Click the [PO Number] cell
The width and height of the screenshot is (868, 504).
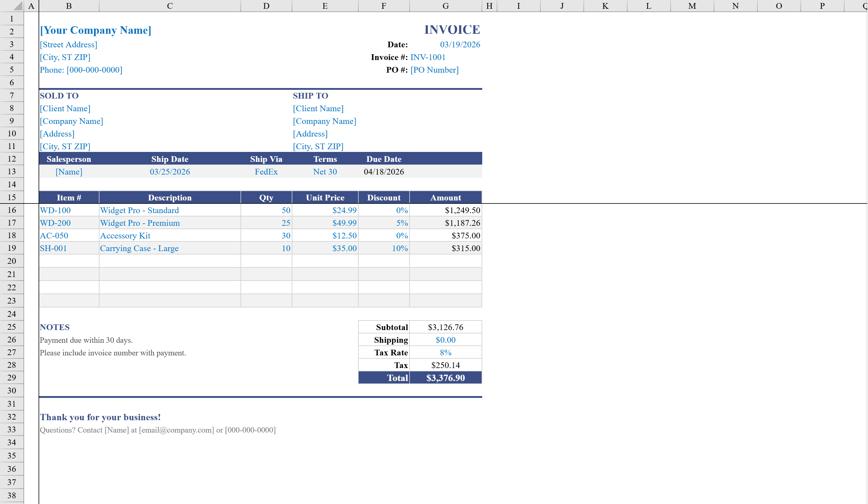point(434,70)
